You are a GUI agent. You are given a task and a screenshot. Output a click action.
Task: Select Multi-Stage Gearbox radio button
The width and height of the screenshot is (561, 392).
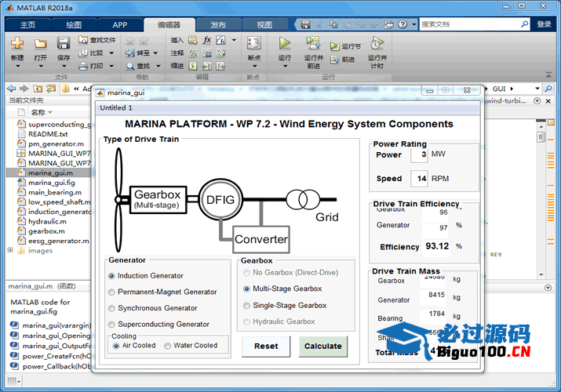click(246, 289)
